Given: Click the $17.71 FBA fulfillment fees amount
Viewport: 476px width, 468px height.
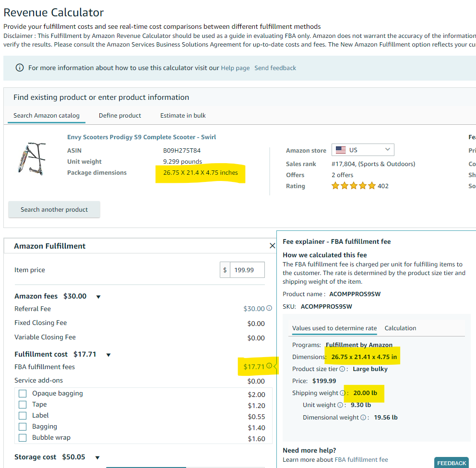Looking at the screenshot, I should [254, 367].
